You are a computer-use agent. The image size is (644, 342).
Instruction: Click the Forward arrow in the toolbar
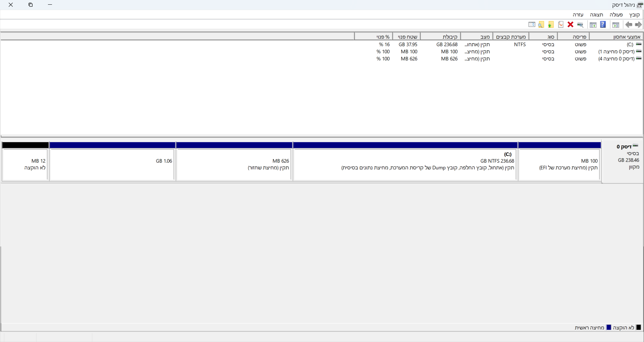(x=638, y=24)
